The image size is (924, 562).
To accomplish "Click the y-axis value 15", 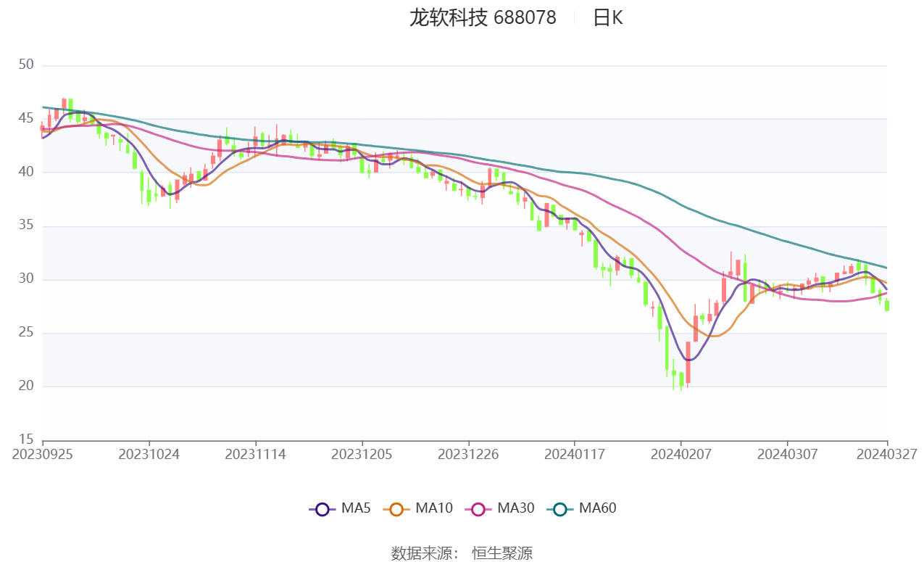I will click(x=26, y=439).
